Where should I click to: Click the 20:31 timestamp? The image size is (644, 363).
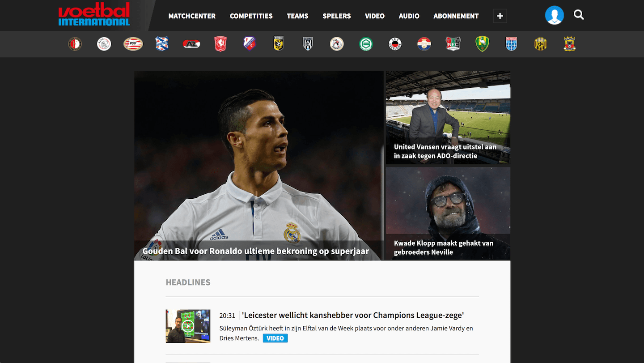click(x=227, y=316)
